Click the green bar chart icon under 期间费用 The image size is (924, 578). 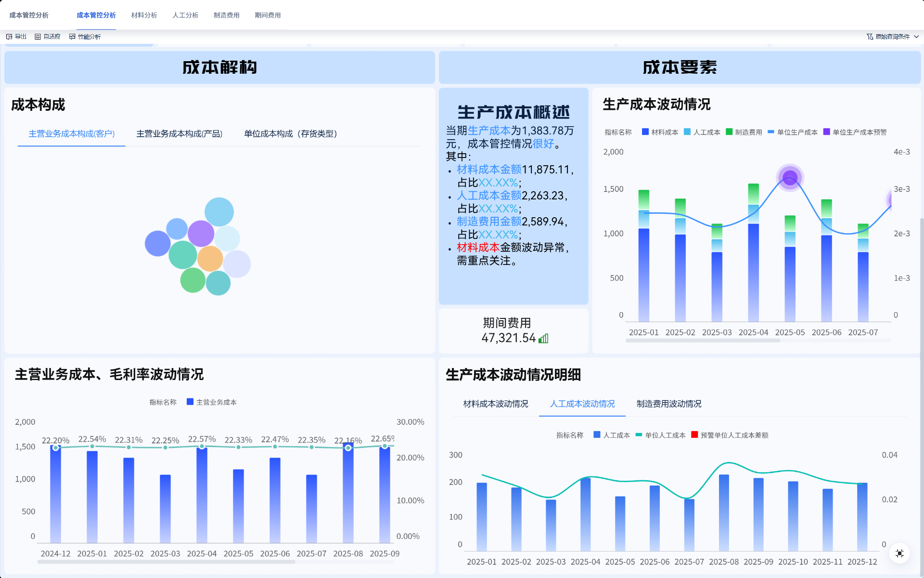click(543, 339)
